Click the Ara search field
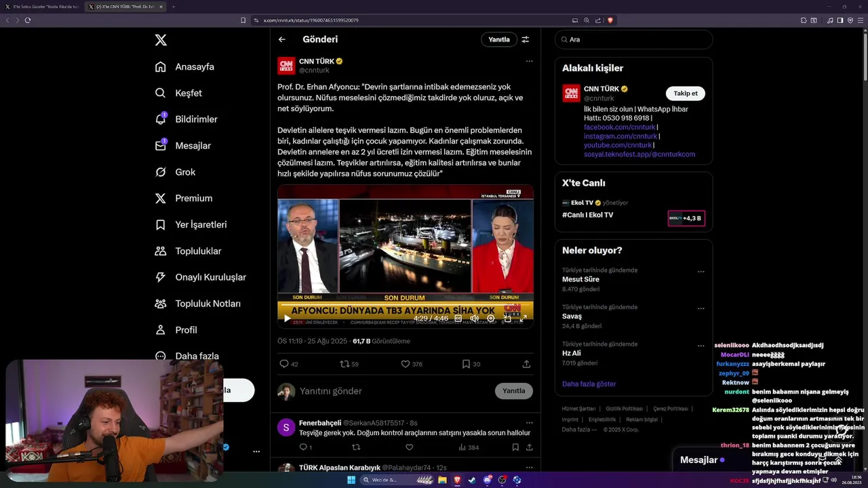The height and width of the screenshot is (488, 868). [x=633, y=39]
